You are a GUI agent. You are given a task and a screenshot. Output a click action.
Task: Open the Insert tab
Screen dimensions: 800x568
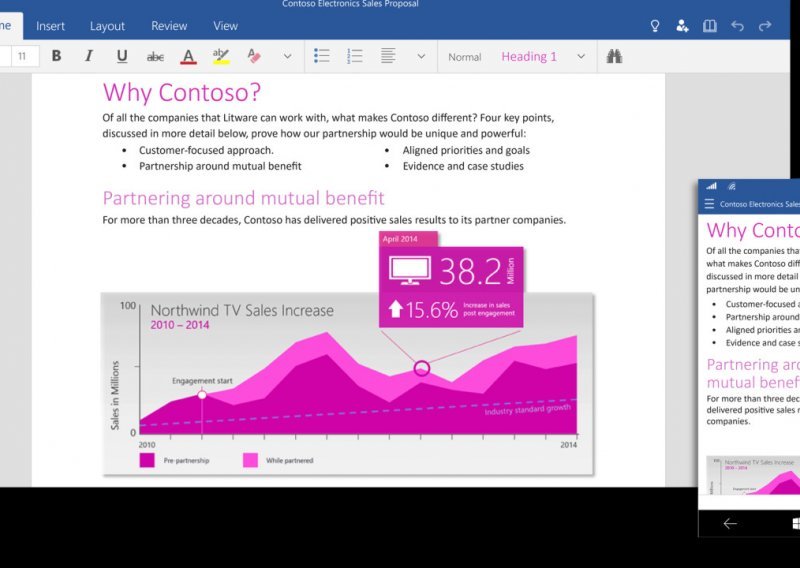[x=50, y=26]
